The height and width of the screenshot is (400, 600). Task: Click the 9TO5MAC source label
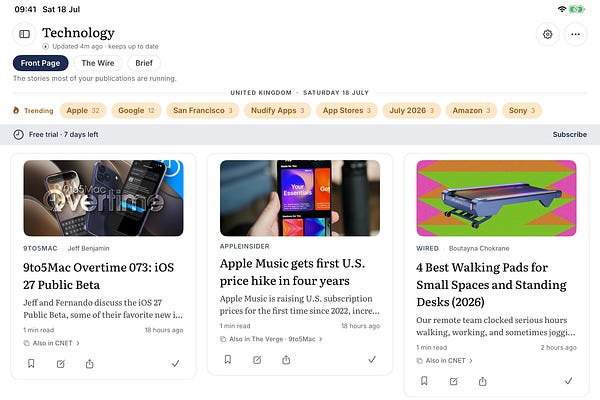[x=40, y=248]
